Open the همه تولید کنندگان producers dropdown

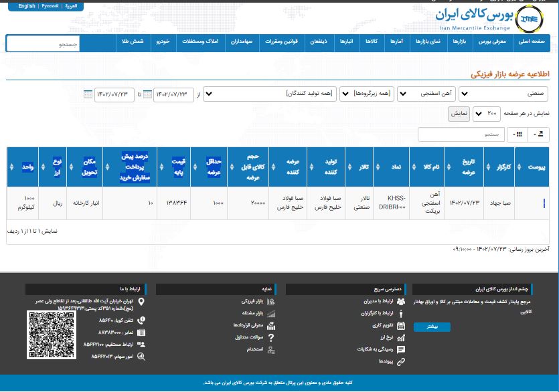point(270,94)
